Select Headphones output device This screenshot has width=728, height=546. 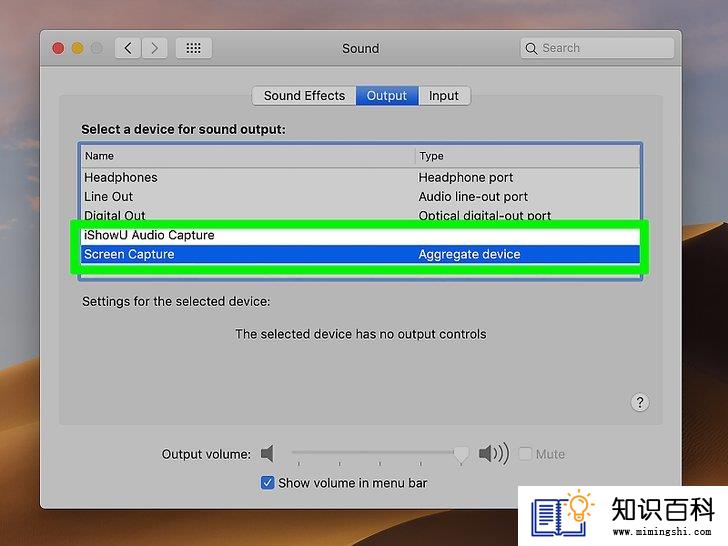[x=360, y=177]
